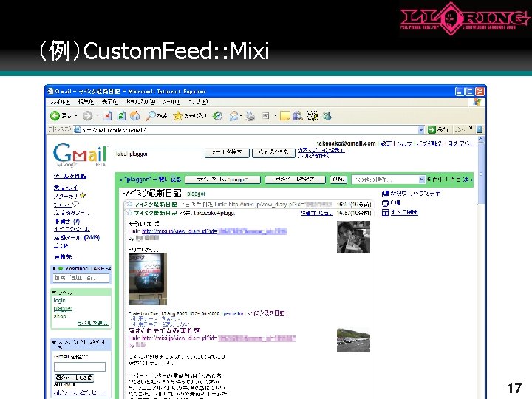Click the new-window icon in the right panel

coord(385,194)
